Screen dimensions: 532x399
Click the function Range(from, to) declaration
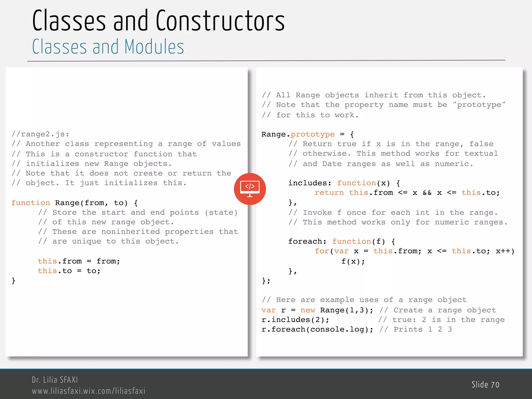[x=75, y=203]
